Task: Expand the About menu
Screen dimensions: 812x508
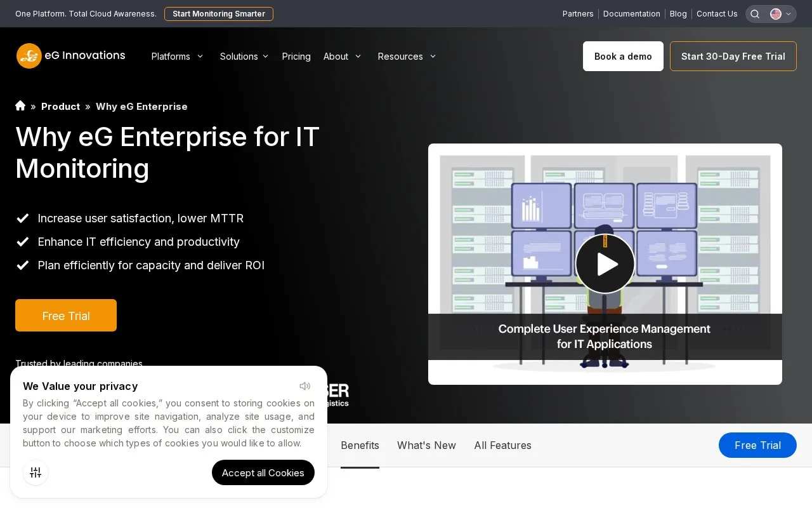Action: click(x=343, y=57)
